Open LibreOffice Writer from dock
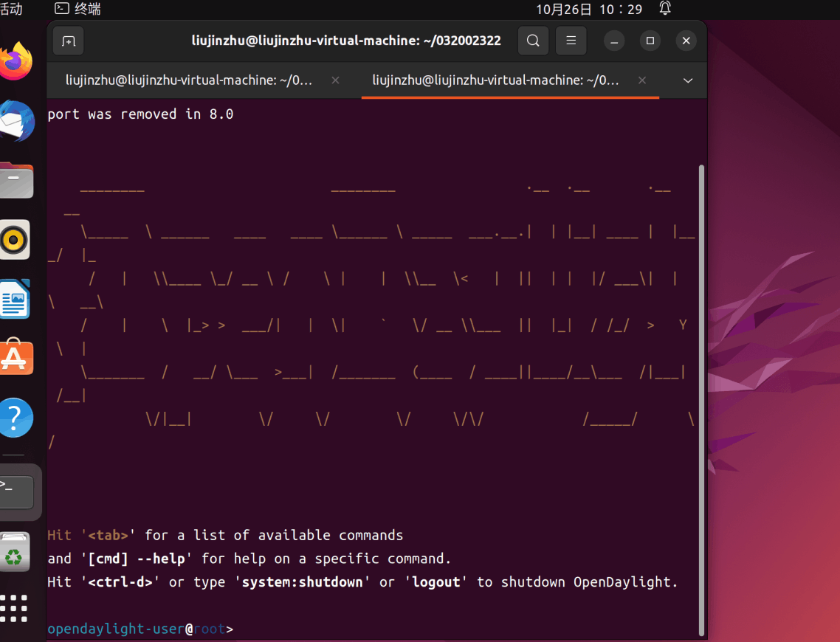Image resolution: width=840 pixels, height=642 pixels. point(15,299)
